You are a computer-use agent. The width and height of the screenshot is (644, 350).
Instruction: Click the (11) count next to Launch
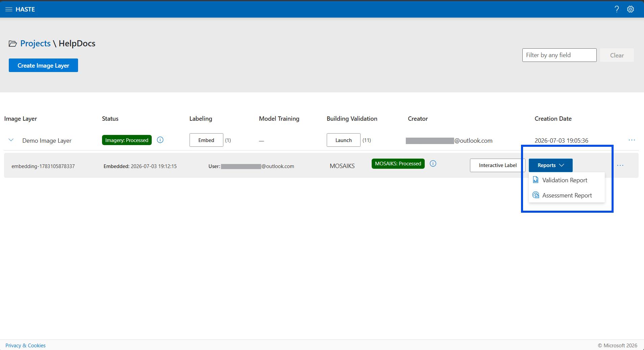tap(367, 140)
